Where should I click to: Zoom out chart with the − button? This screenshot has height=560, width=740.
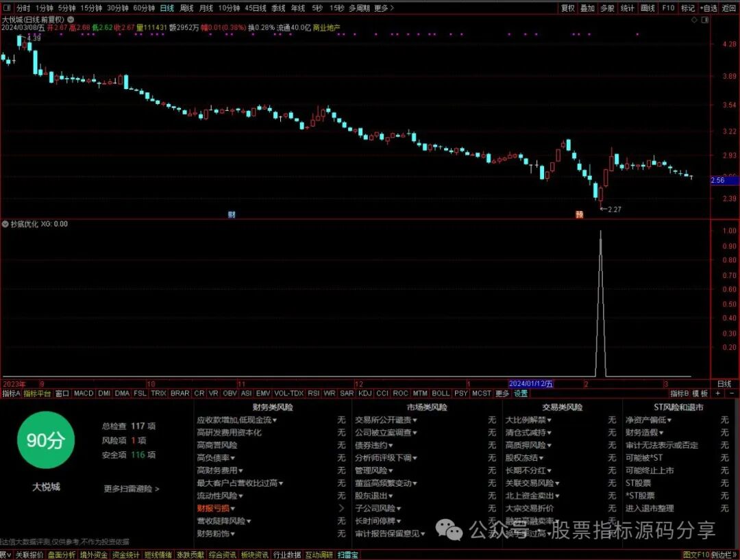tap(732, 393)
